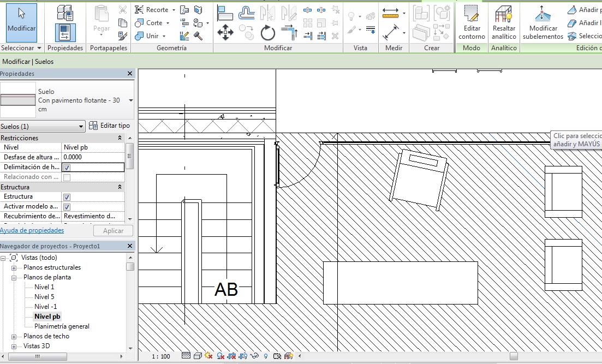Click the aligned dimension Medir tool
Screen dimensions: 602x364
(391, 33)
